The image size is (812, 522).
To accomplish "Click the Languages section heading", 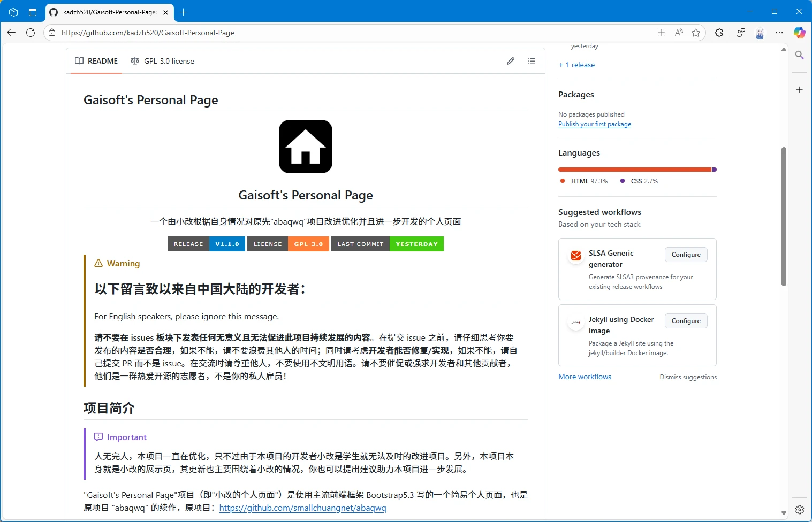I will (579, 153).
